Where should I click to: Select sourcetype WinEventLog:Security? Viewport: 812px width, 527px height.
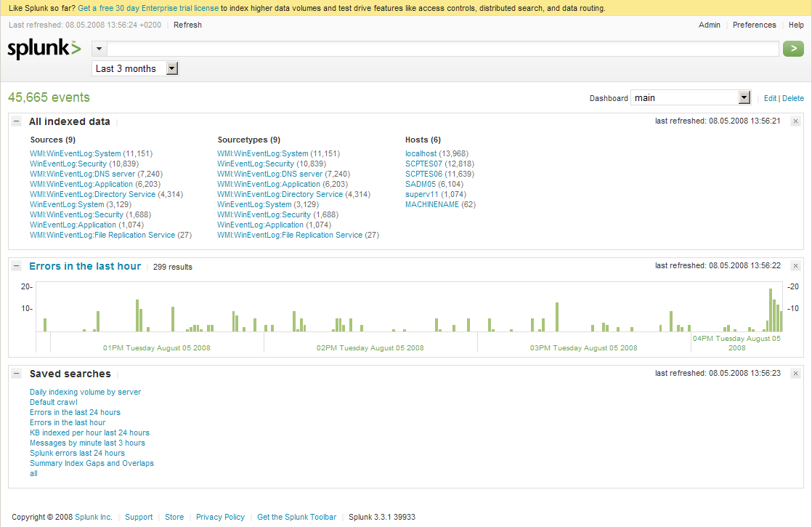tap(256, 164)
